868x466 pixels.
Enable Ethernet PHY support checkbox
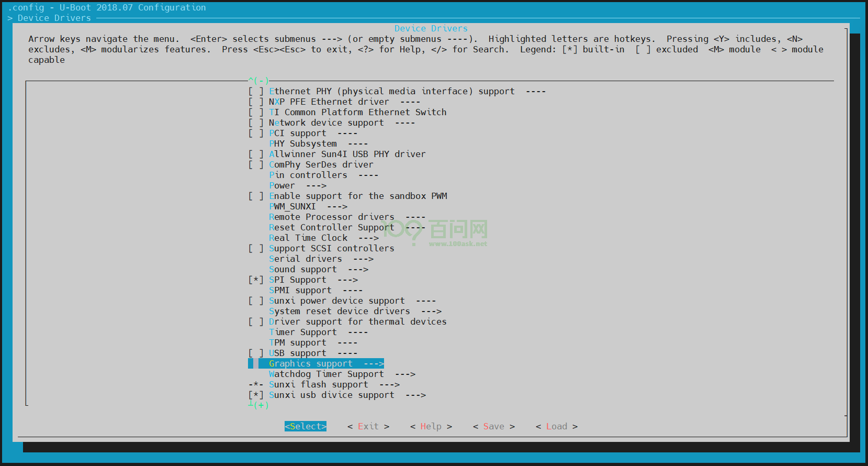(256, 92)
